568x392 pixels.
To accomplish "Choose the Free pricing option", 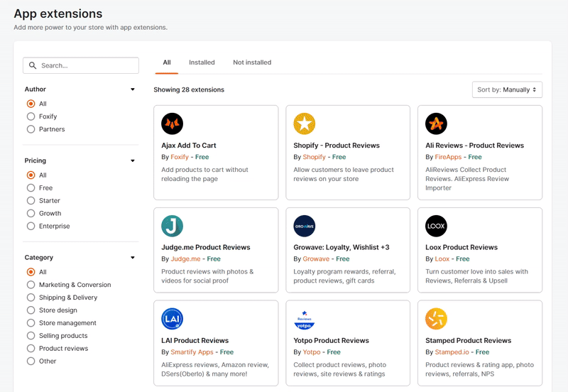I will [31, 187].
